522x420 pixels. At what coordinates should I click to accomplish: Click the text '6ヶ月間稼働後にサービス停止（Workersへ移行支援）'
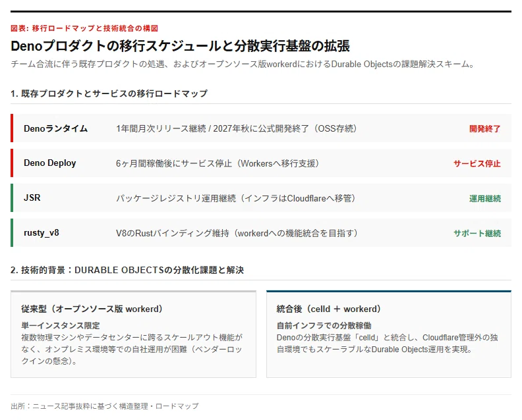click(x=217, y=163)
